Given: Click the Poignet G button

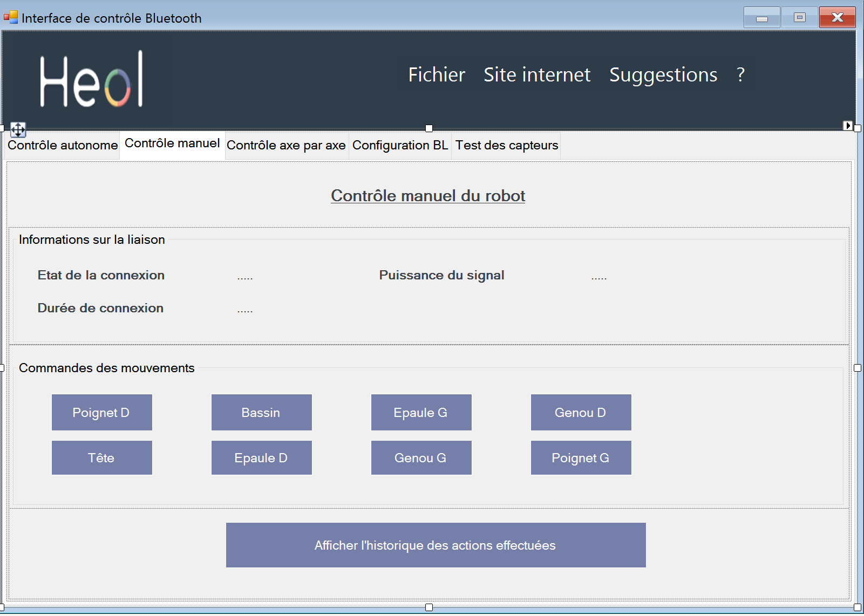Looking at the screenshot, I should pos(581,458).
